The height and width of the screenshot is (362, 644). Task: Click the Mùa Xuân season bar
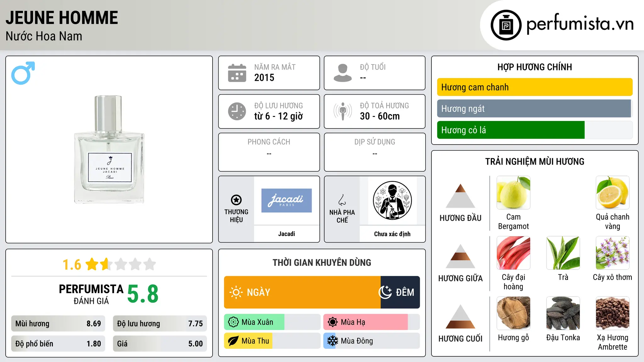click(x=272, y=322)
